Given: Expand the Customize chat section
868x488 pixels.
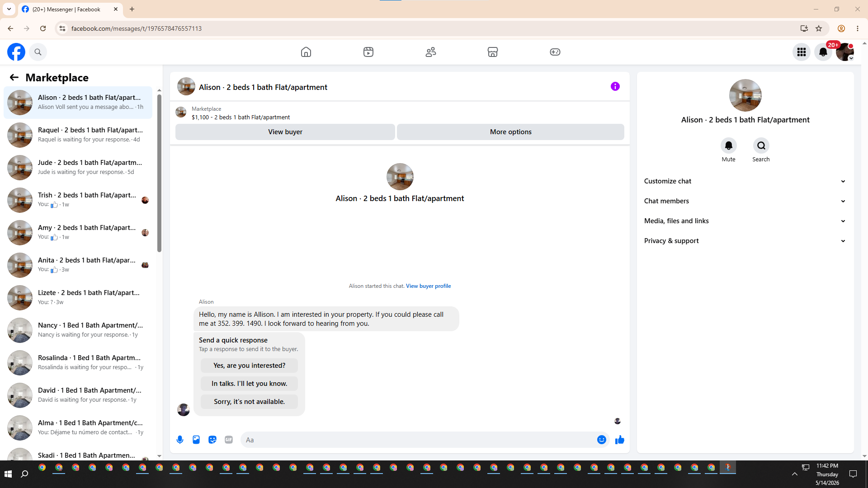Looking at the screenshot, I should coord(745,181).
